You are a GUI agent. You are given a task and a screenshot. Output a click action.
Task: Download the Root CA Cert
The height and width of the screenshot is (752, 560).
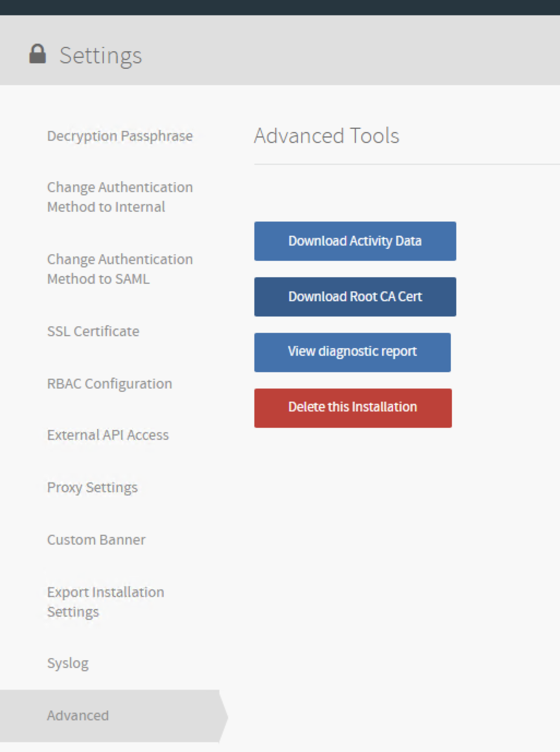(355, 297)
